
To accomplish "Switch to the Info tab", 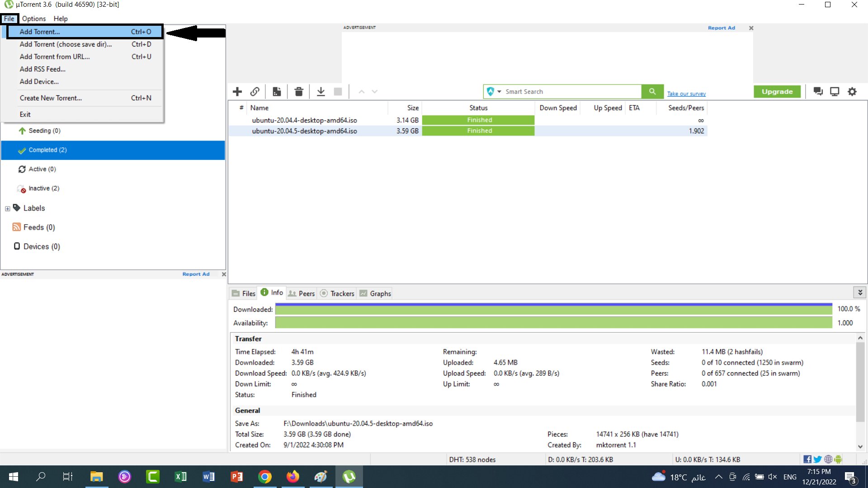I will pos(272,293).
